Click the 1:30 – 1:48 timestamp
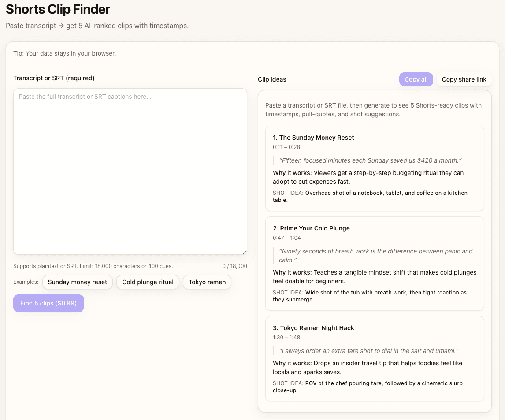This screenshot has width=505, height=420. [x=286, y=337]
